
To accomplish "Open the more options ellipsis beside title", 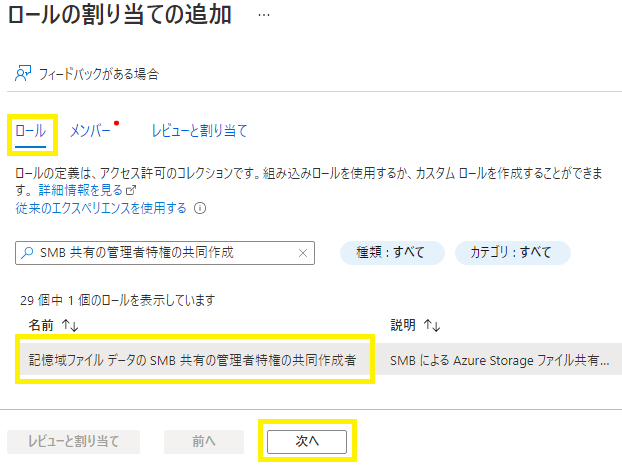I will click(x=264, y=17).
